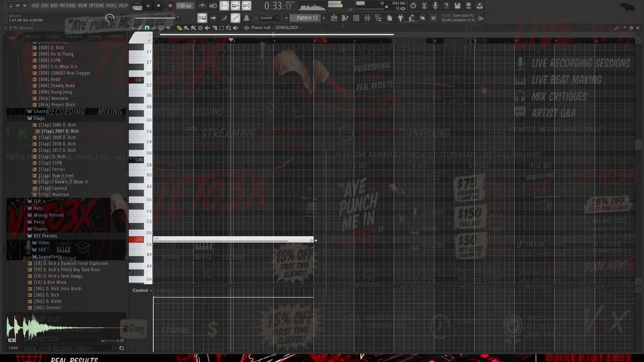Select the piano roll zoom magnifier tool
The width and height of the screenshot is (644, 362).
(228, 28)
